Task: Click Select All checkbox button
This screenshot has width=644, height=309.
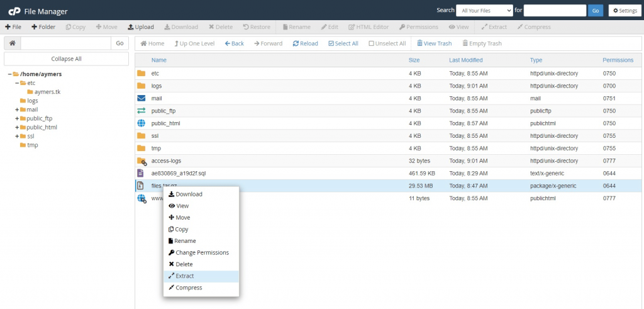Action: point(343,43)
